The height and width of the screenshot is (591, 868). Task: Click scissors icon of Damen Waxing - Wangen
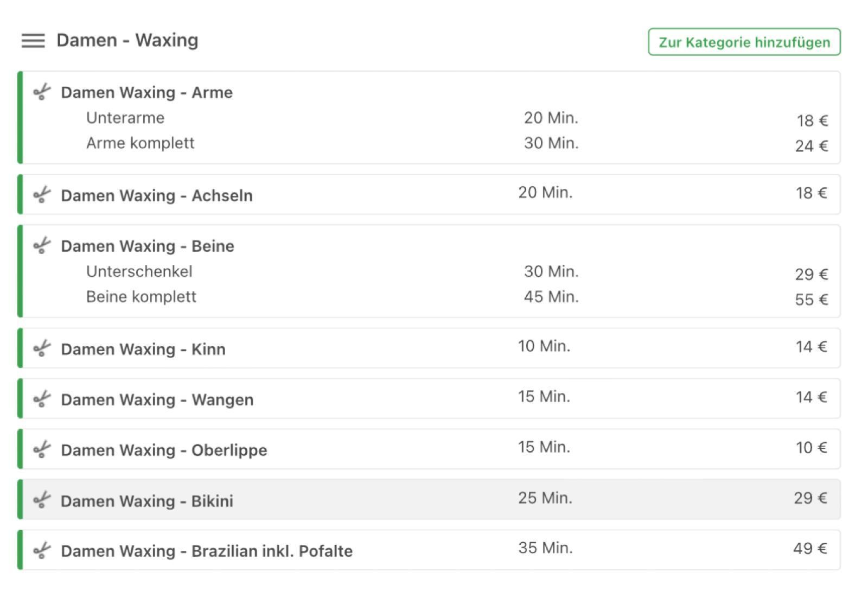(x=42, y=399)
